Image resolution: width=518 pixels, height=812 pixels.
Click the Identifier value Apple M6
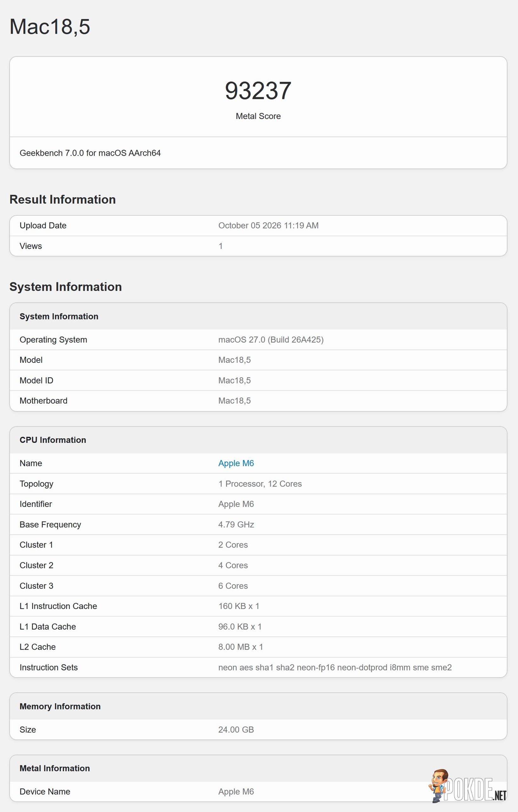[236, 504]
